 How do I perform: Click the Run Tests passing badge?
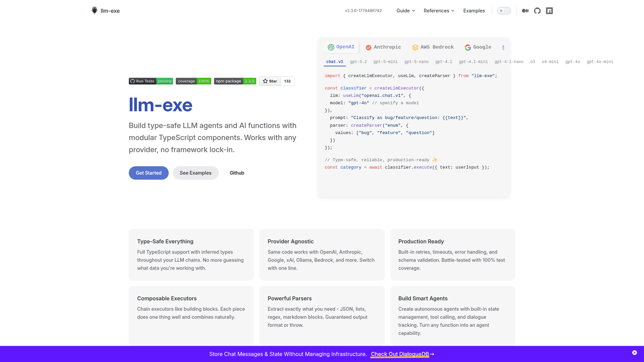(x=151, y=81)
